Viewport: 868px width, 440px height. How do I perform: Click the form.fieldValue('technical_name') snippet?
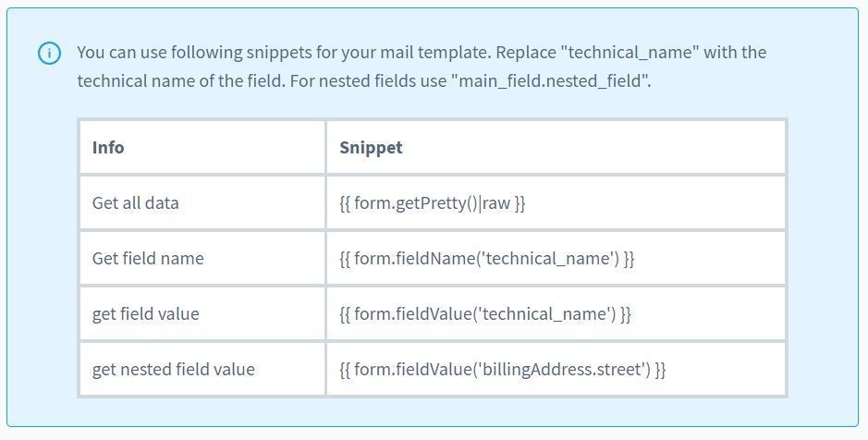click(484, 314)
